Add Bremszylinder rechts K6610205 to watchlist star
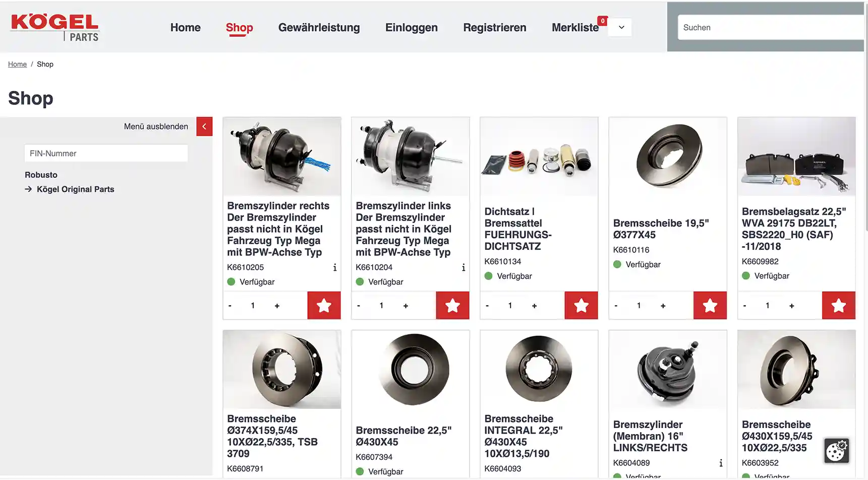868x480 pixels. [x=324, y=305]
